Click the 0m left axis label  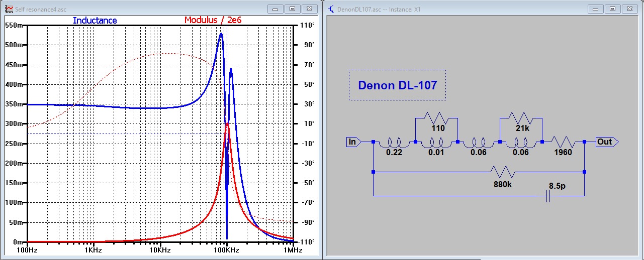(19, 242)
